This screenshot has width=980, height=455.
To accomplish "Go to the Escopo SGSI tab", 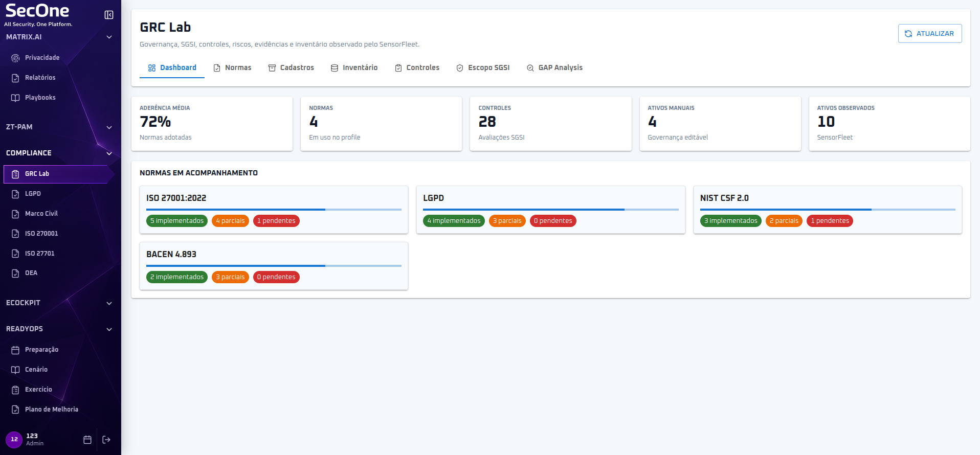I will tap(483, 67).
